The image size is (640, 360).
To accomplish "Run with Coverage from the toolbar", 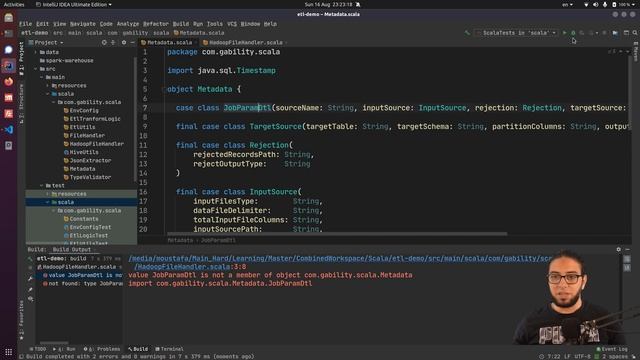I will click(582, 33).
